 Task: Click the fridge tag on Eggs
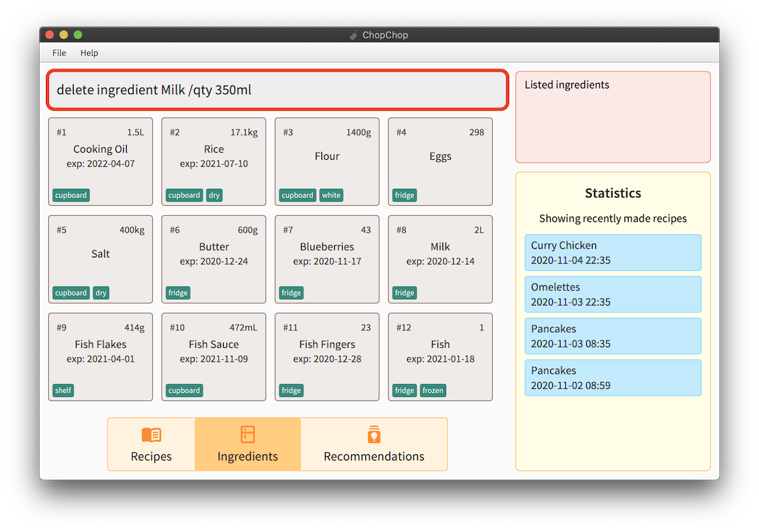(404, 195)
